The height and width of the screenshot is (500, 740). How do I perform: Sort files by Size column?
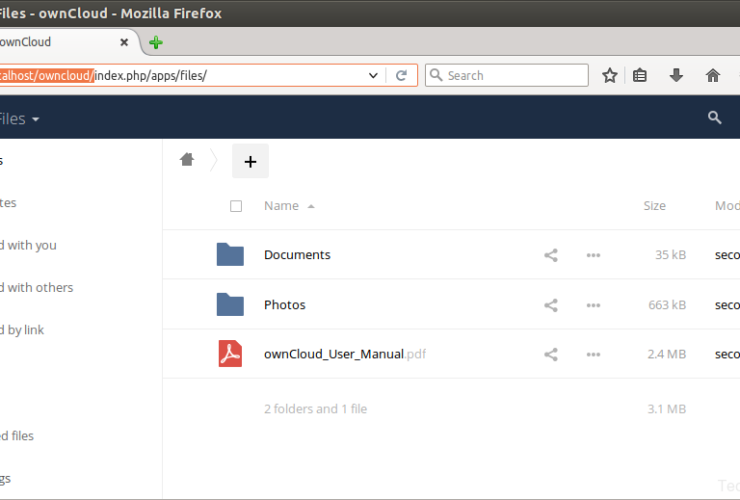pyautogui.click(x=654, y=206)
